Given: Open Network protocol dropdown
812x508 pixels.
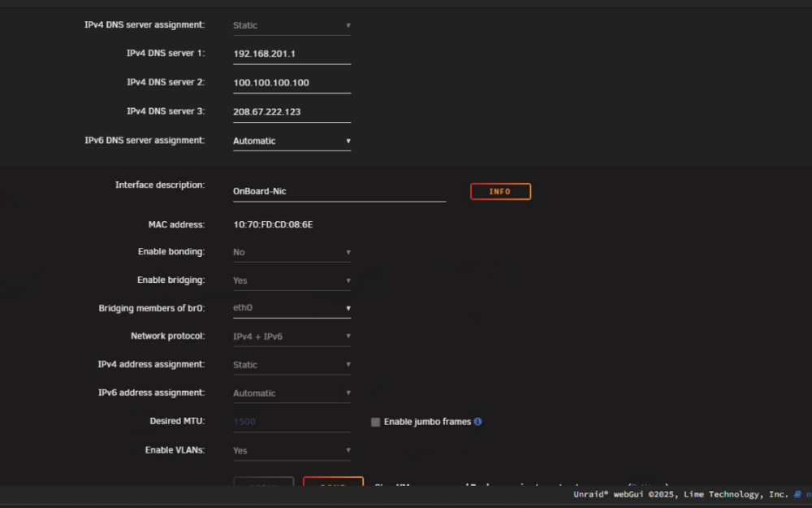Looking at the screenshot, I should coord(292,336).
